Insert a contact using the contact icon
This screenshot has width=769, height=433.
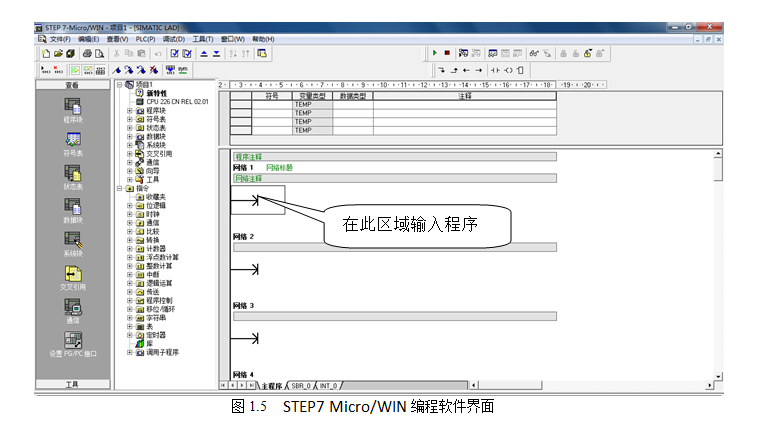click(495, 70)
